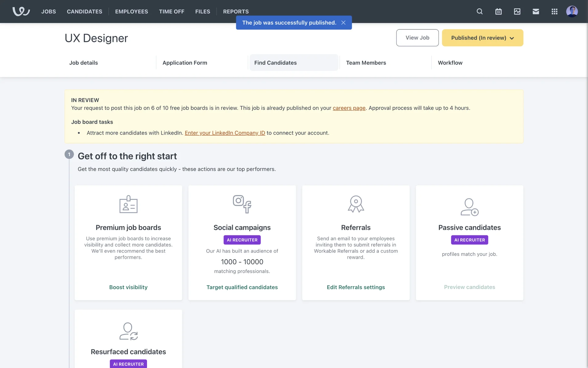Open the Candidates menu
The image size is (588, 368).
click(x=85, y=11)
